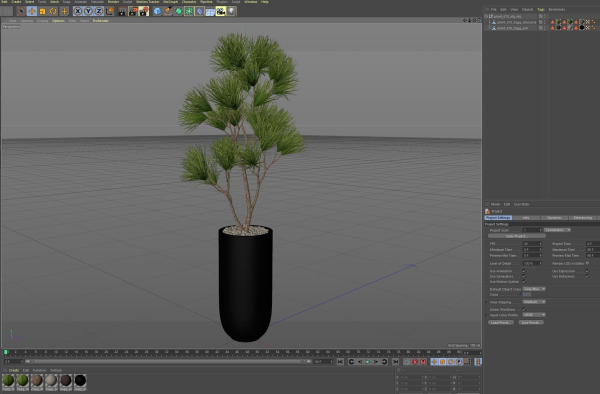
Task: Open the Default Object Color dropdown
Action: click(534, 289)
